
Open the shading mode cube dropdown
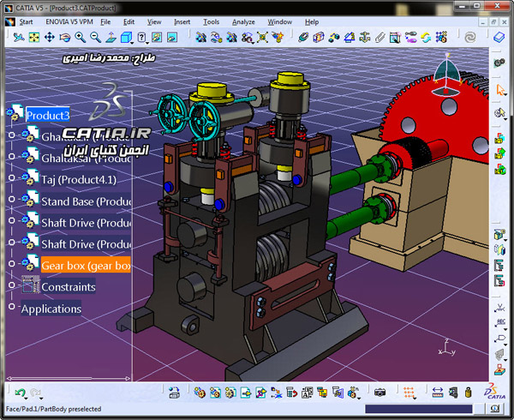(x=127, y=38)
